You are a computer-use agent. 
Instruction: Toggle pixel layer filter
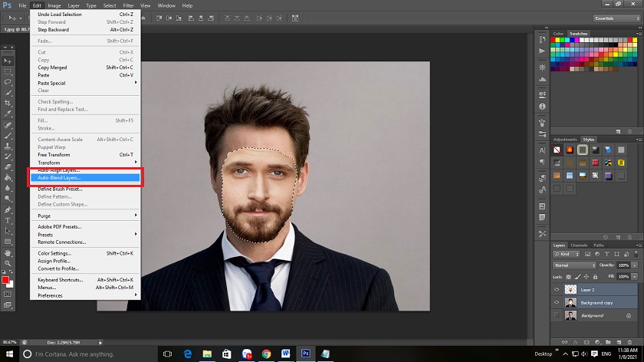click(588, 255)
